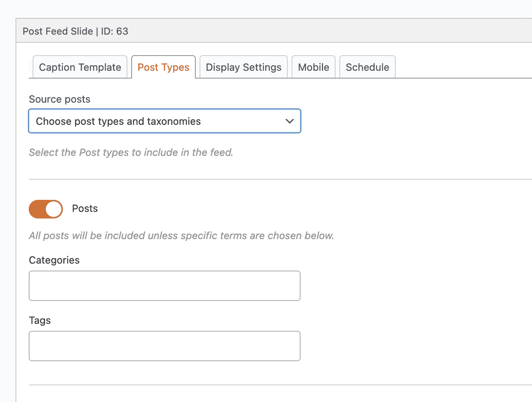Click the white knob of the Posts switch
The height and width of the screenshot is (402, 532).
click(54, 209)
